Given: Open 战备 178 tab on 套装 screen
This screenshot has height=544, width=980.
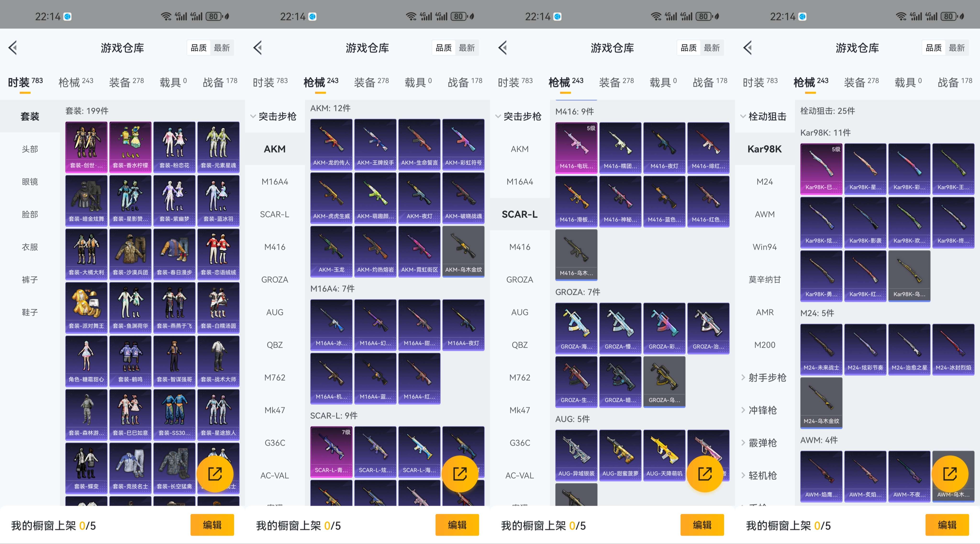Looking at the screenshot, I should (220, 82).
